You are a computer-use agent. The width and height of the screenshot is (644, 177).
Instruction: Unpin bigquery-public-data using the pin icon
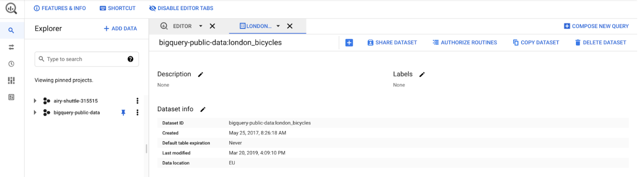pos(123,113)
